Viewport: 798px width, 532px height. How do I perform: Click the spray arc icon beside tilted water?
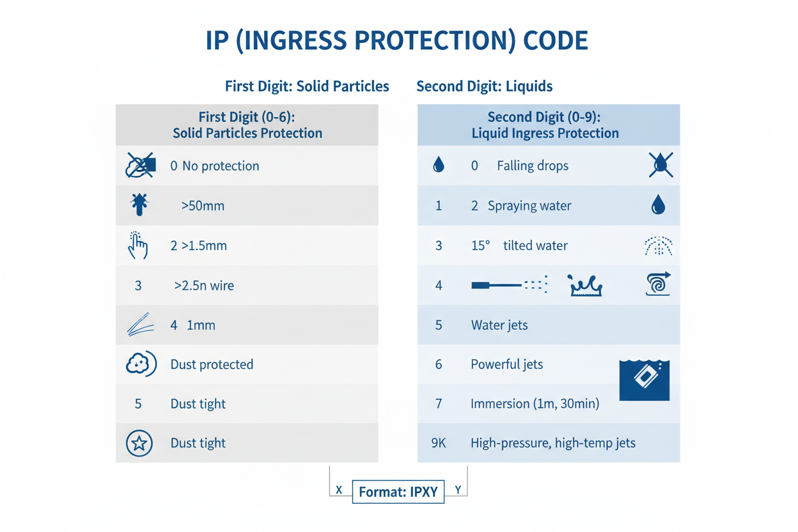point(658,246)
